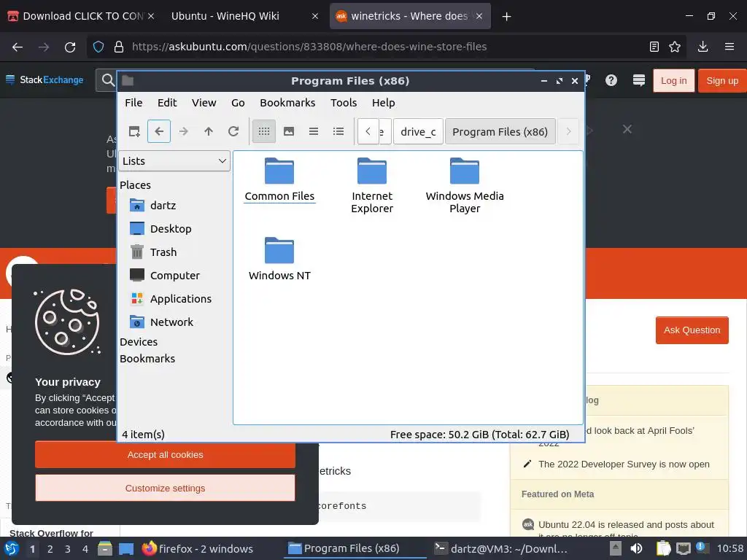
Task: Open Bookmarks menu in file manager
Action: point(287,103)
